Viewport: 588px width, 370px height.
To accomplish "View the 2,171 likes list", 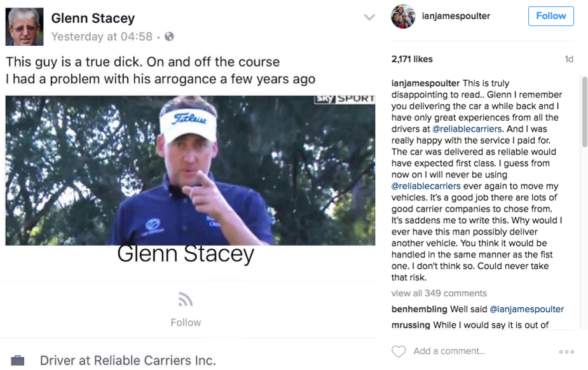I will coord(412,59).
